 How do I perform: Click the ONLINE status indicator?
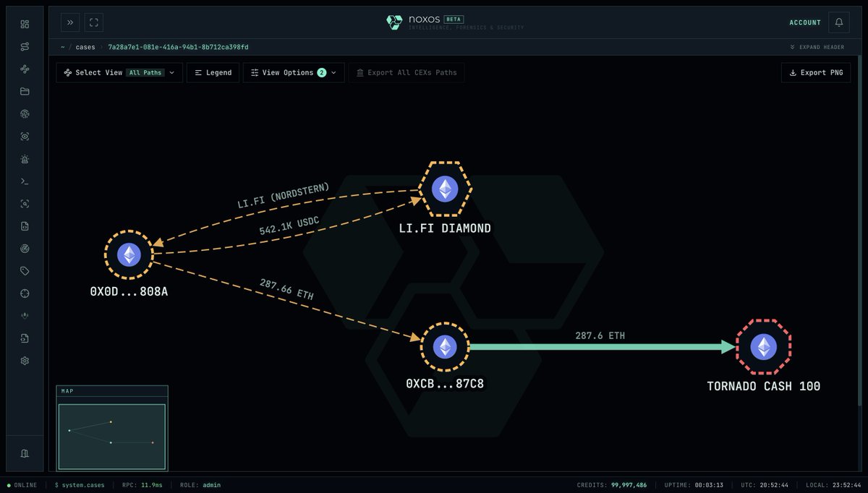click(x=22, y=485)
